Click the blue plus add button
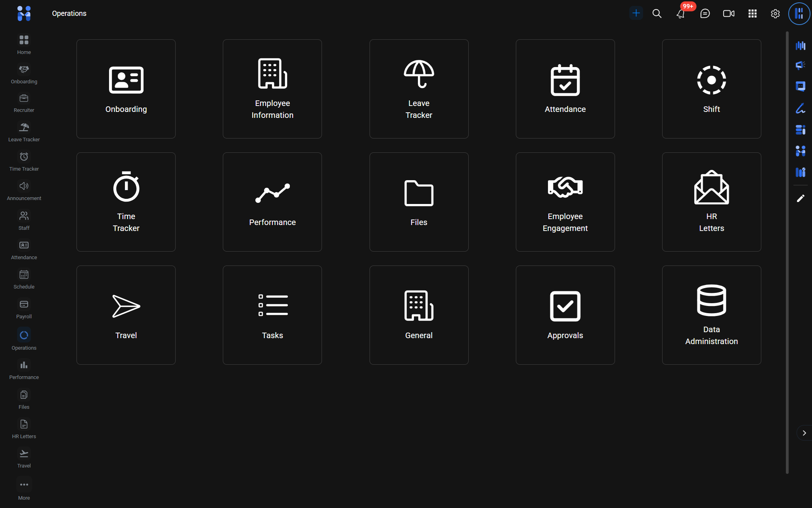This screenshot has width=812, height=508. coord(636,13)
